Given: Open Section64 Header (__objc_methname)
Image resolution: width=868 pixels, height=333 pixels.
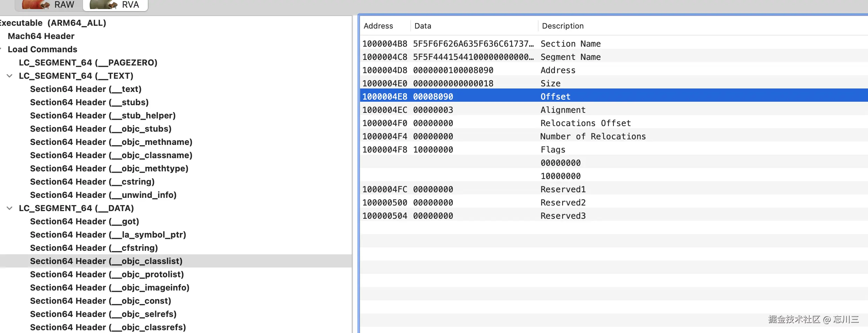Looking at the screenshot, I should tap(111, 142).
